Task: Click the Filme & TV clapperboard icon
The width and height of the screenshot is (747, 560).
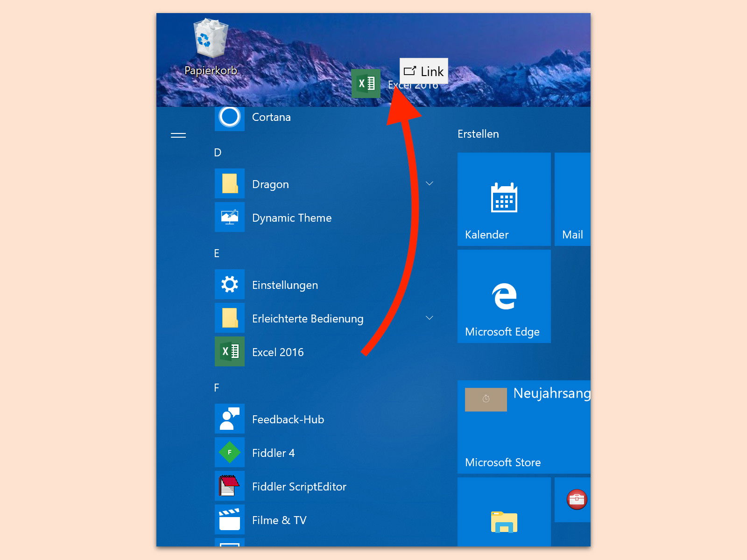Action: tap(230, 519)
